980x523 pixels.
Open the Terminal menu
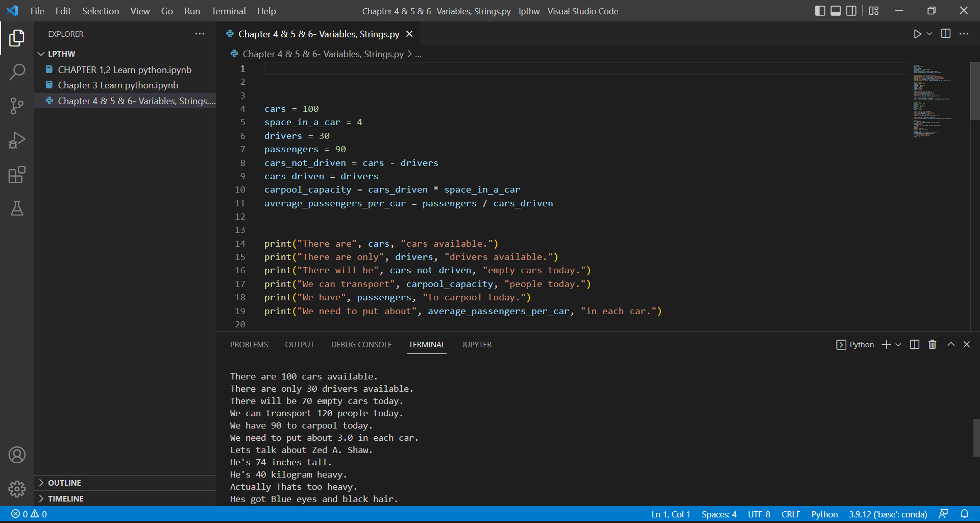228,10
